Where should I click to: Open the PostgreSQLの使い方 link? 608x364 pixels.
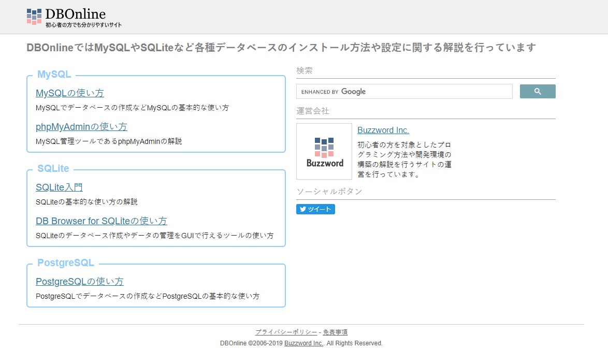[79, 282]
